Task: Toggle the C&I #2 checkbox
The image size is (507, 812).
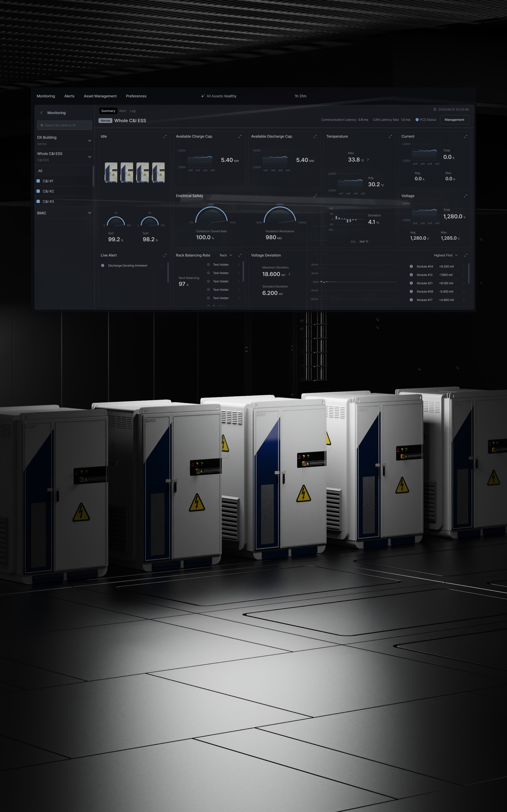Action: pos(38,191)
